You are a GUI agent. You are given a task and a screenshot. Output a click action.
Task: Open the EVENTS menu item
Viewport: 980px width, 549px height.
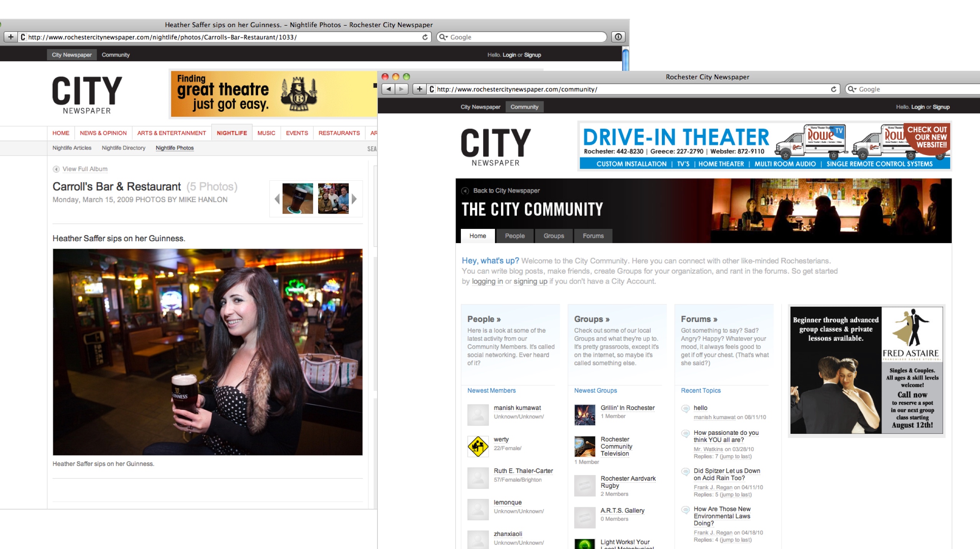297,133
